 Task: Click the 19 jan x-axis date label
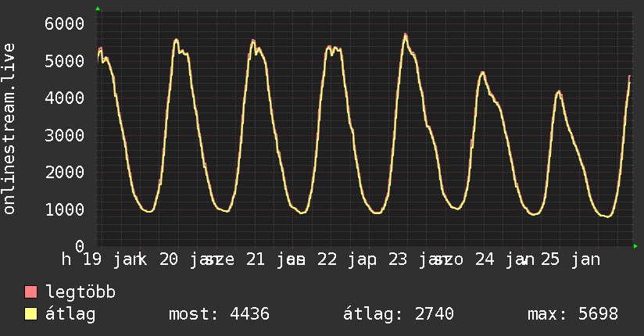tap(111, 259)
